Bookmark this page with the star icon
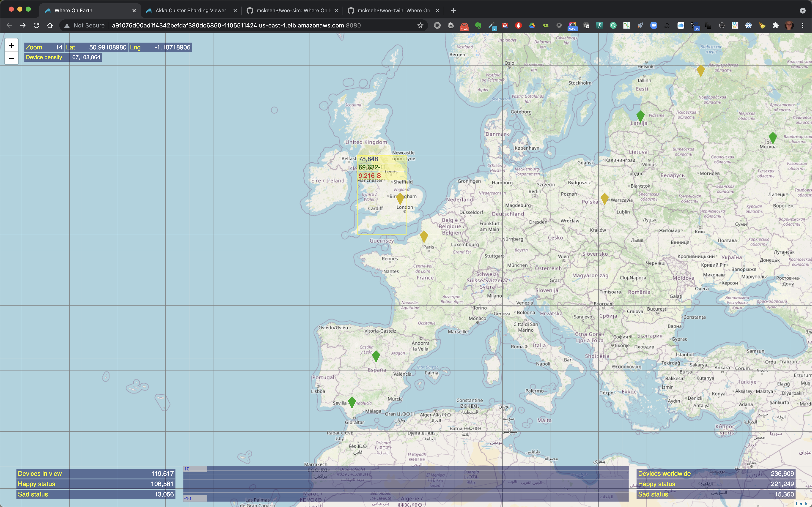The image size is (812, 507). tap(420, 26)
